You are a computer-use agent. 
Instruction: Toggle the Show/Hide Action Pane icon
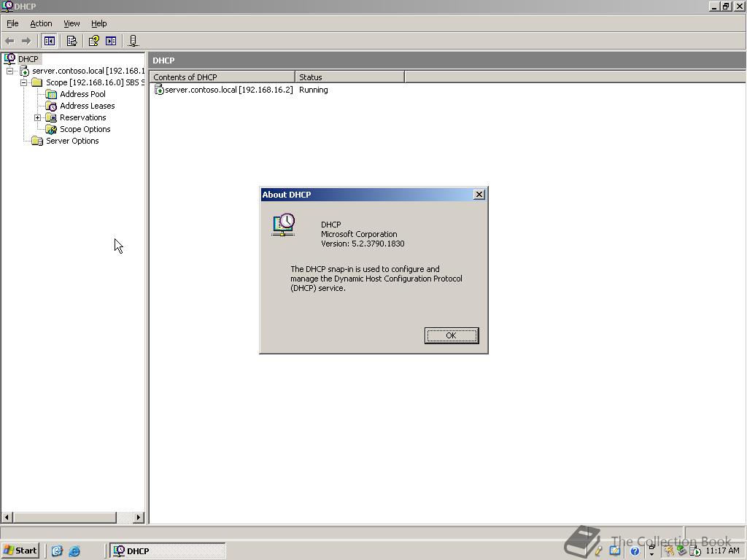click(x=111, y=41)
